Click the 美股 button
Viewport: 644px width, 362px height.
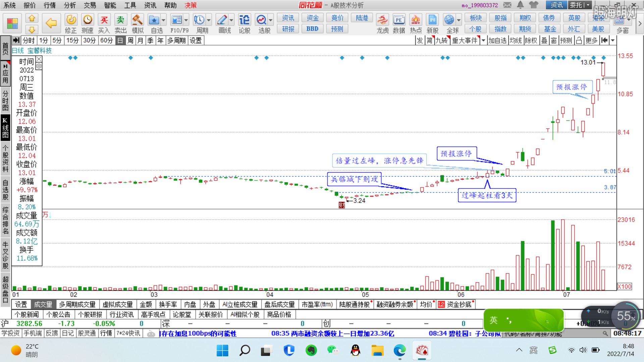[598, 29]
